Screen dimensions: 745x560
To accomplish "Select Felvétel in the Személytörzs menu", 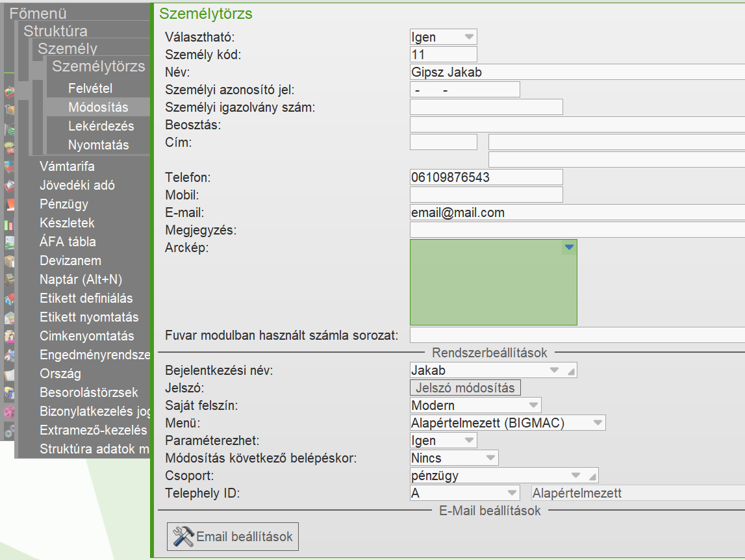I will tap(98, 88).
